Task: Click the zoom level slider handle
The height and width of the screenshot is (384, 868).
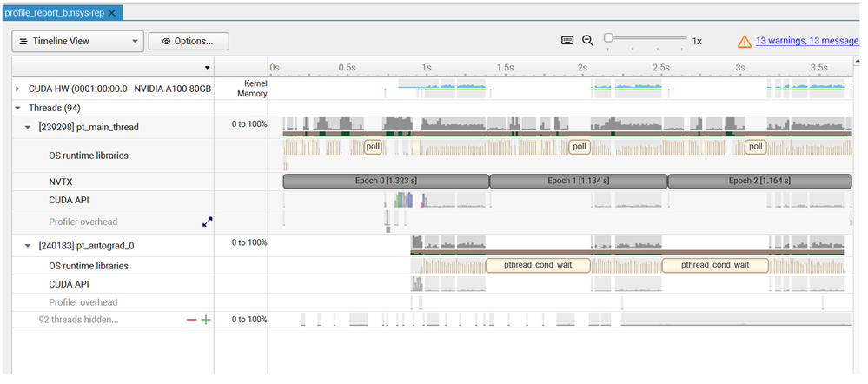Action: (x=608, y=38)
